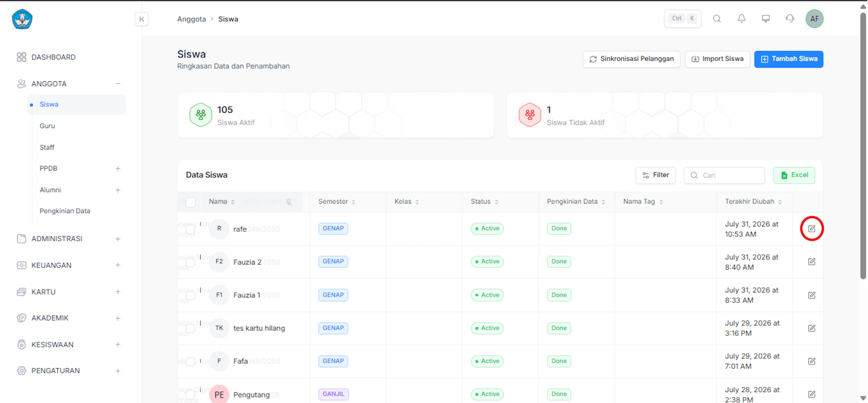Edit the tes kartu hilang row
The image size is (868, 403).
812,328
